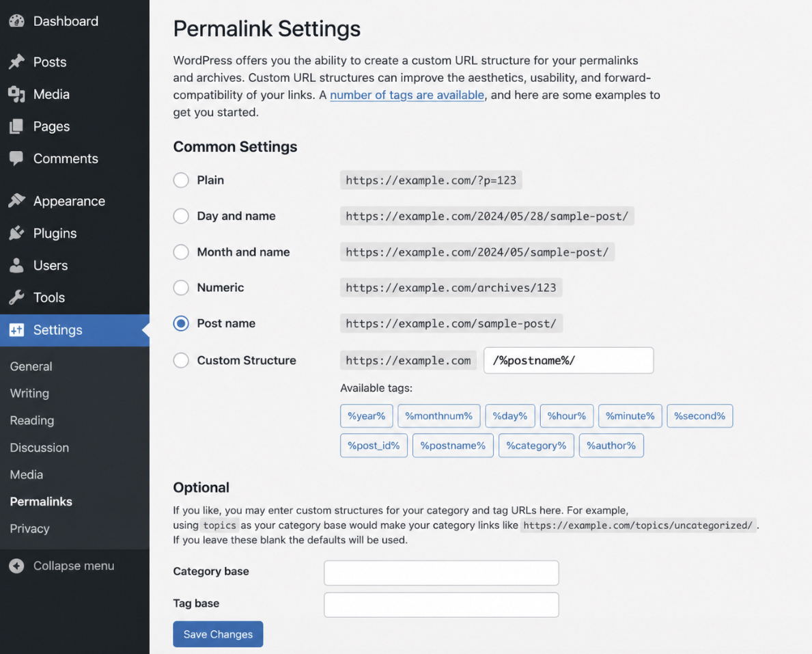Open the Media settings submenu under Settings
Screen dimensions: 812x654
pyautogui.click(x=27, y=474)
